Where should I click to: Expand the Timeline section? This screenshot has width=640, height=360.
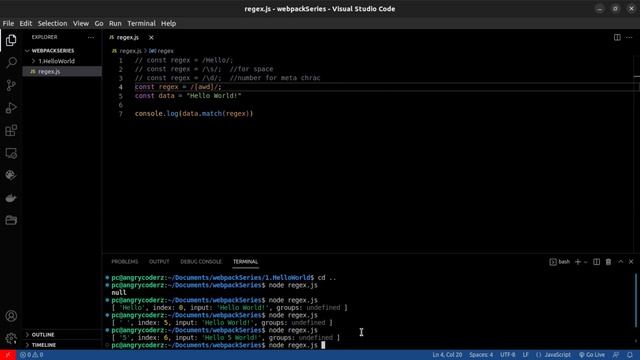pyautogui.click(x=44, y=345)
